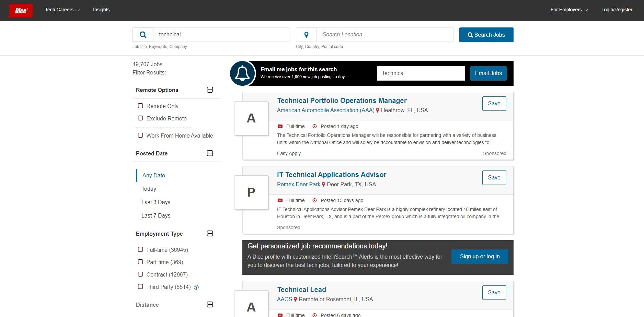Filter jobs posted Today

[x=149, y=189]
